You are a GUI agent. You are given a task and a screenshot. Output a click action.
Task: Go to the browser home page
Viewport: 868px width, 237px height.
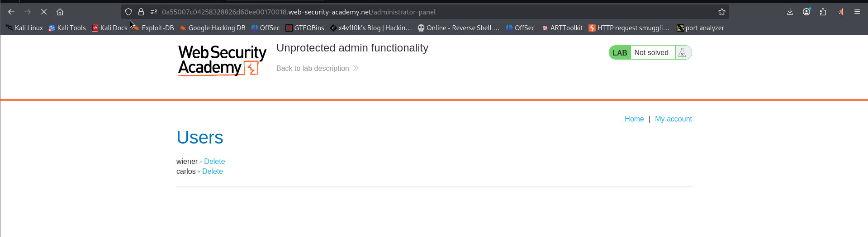tap(60, 12)
